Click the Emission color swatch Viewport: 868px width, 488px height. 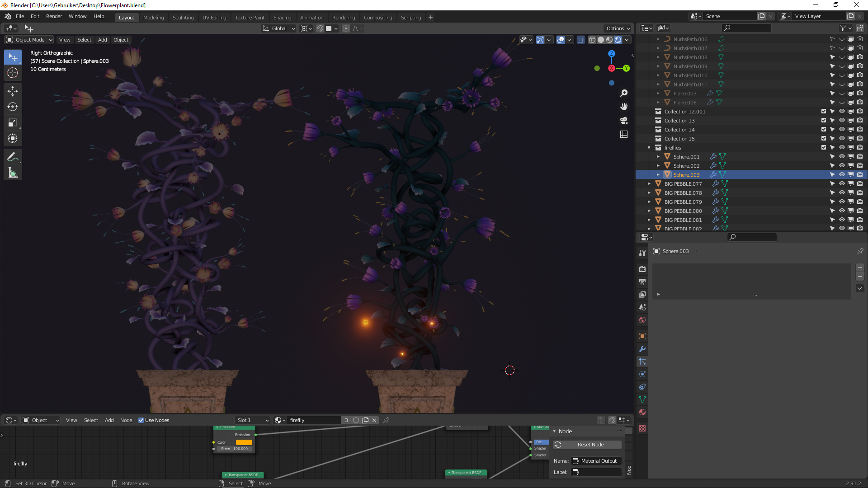pyautogui.click(x=244, y=442)
